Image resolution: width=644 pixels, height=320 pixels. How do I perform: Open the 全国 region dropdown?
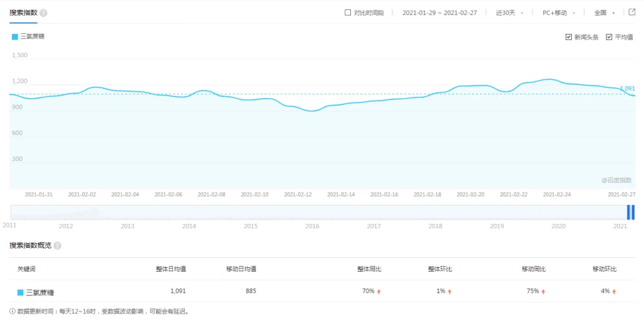click(x=604, y=13)
